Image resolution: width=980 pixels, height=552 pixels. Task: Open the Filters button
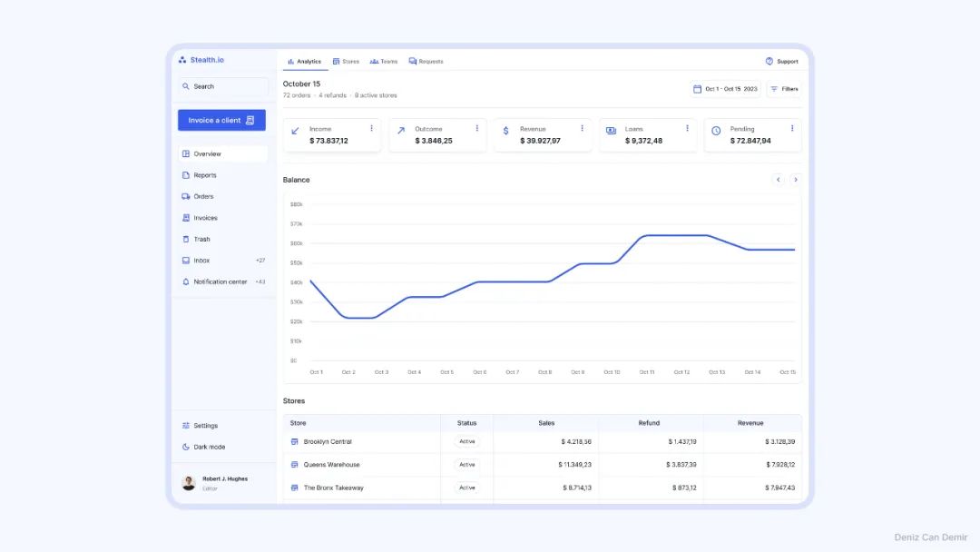point(784,89)
